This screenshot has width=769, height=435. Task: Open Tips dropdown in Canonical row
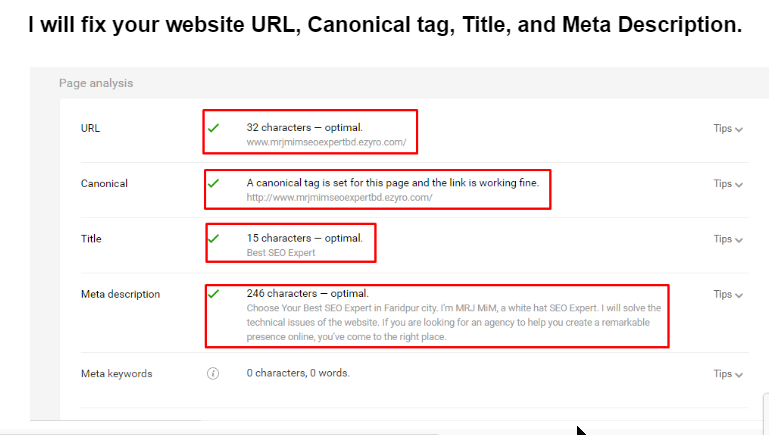(x=728, y=184)
